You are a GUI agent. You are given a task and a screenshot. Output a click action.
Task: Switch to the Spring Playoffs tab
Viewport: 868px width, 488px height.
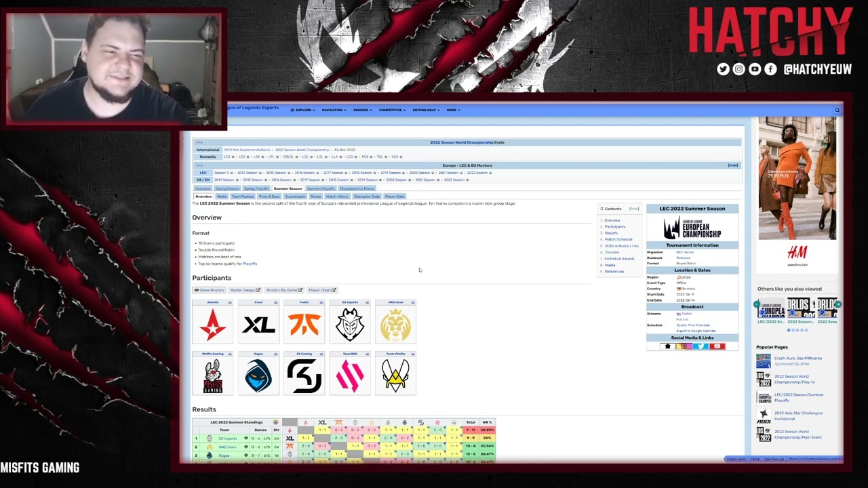click(x=257, y=188)
